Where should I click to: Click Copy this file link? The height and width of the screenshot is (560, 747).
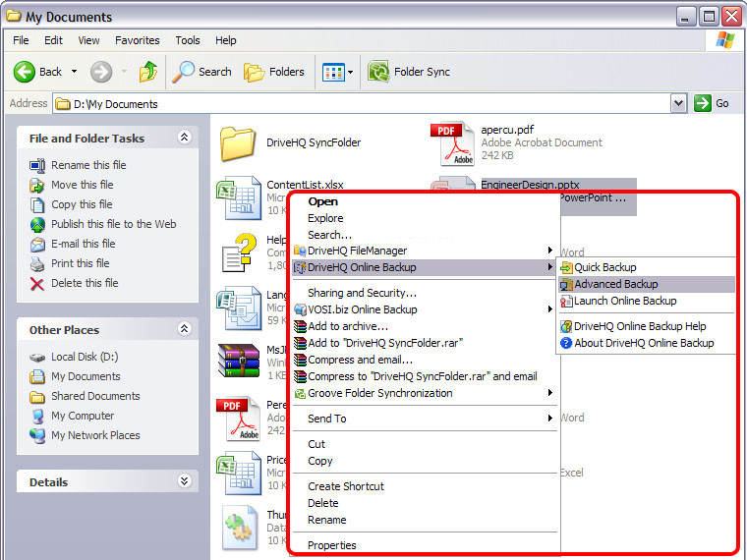pos(82,204)
